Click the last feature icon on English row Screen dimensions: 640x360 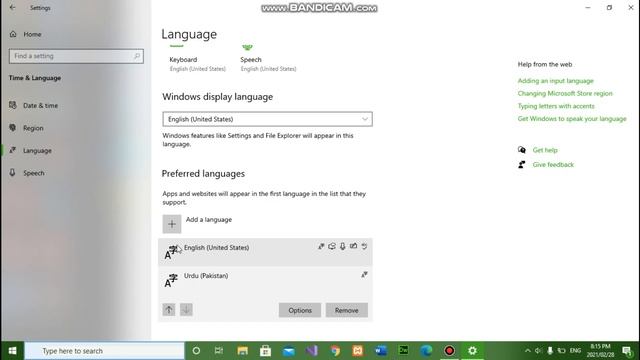tap(364, 246)
